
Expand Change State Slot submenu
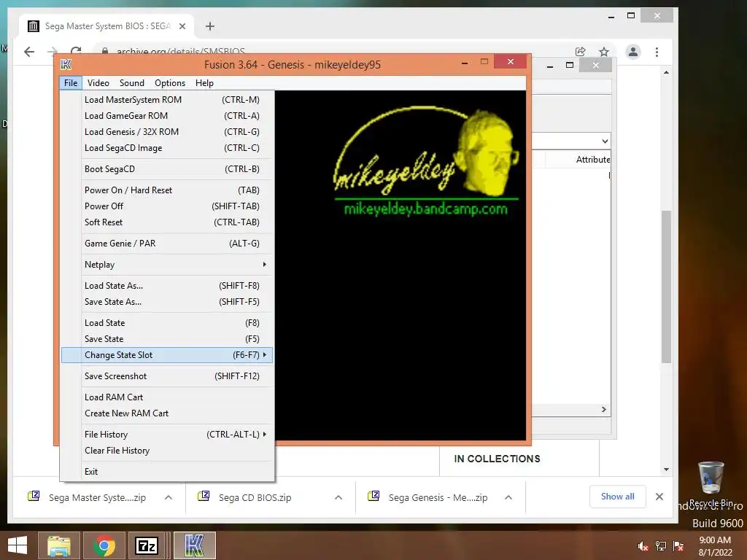pos(167,355)
